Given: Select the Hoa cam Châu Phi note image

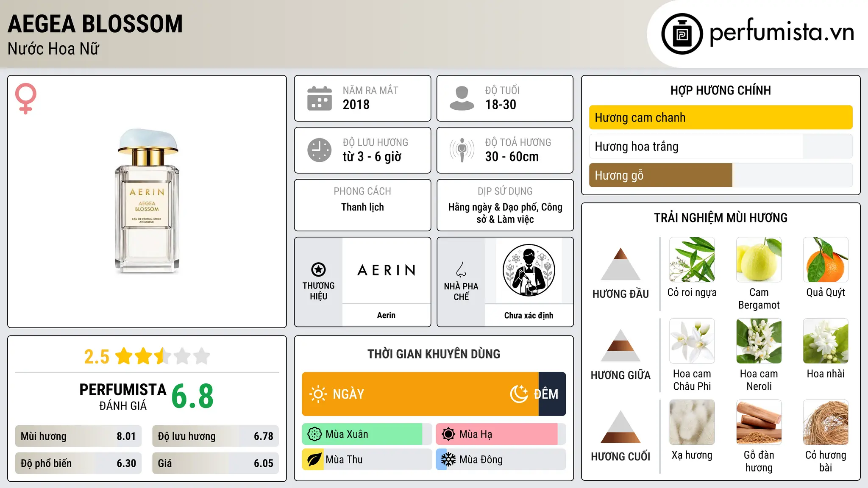Looking at the screenshot, I should [x=692, y=341].
